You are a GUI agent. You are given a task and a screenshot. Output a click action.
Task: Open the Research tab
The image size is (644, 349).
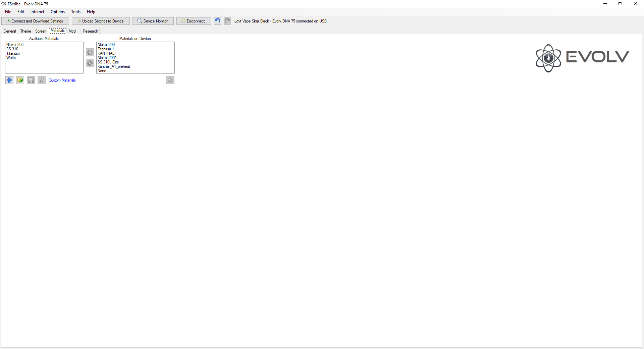coord(90,31)
